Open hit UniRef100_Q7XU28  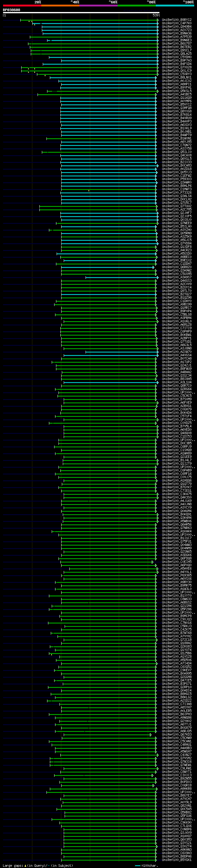[x=177, y=67]
